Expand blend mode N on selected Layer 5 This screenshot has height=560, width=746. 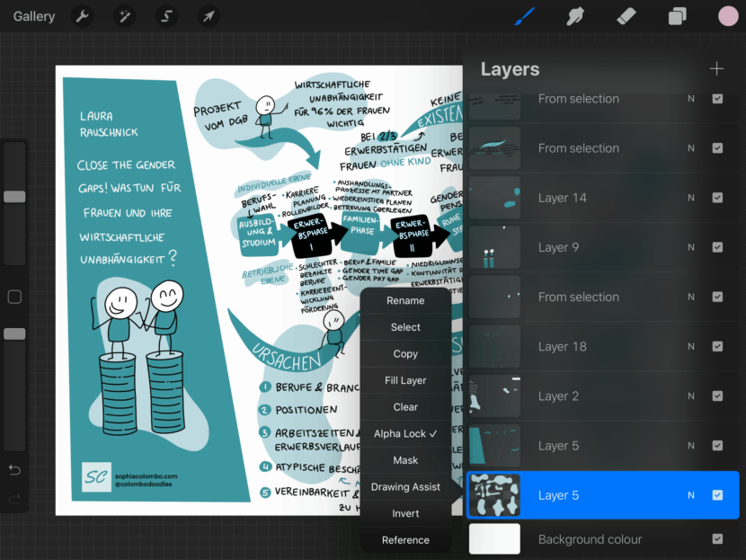(x=691, y=495)
